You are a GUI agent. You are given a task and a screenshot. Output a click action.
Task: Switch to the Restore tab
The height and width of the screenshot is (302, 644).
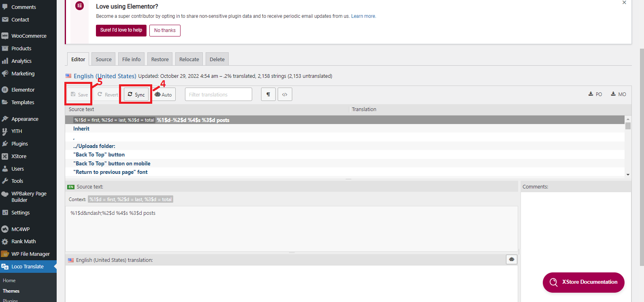(x=160, y=59)
